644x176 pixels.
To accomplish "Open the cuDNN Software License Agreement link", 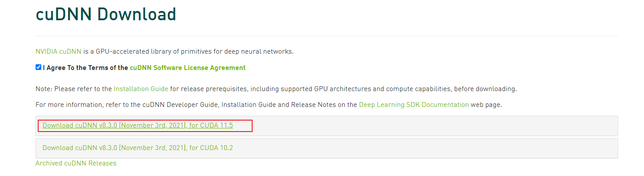I will 188,68.
